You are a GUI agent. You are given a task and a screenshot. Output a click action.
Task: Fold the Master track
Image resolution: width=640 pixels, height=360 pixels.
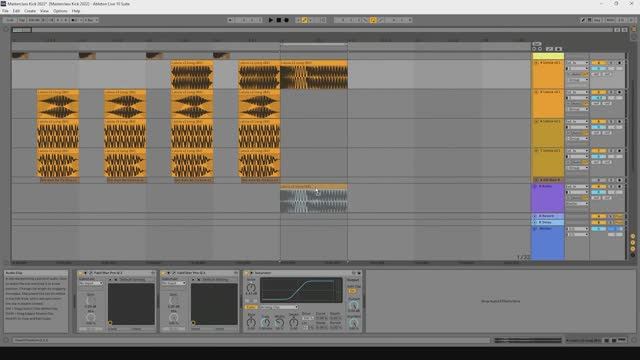(x=535, y=229)
